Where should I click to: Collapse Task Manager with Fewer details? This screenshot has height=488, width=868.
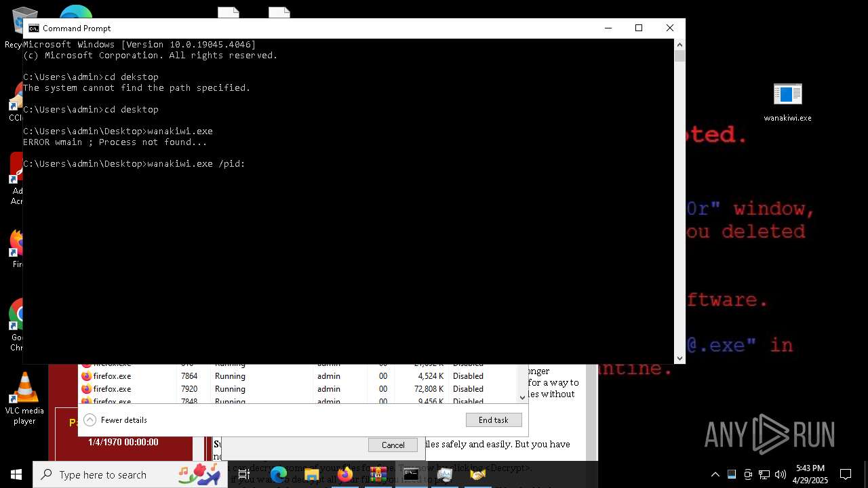115,420
